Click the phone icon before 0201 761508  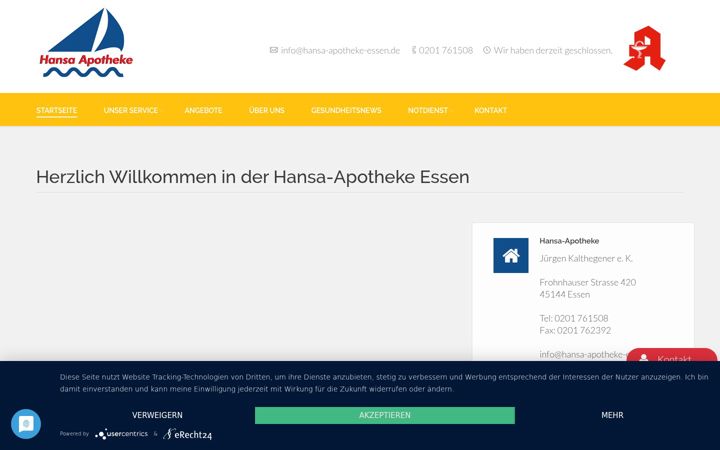point(414,50)
